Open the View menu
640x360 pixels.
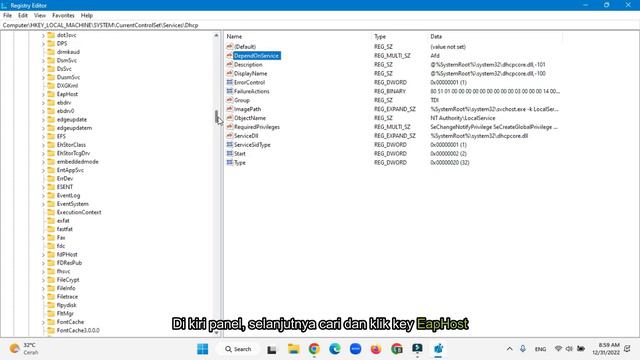click(40, 16)
